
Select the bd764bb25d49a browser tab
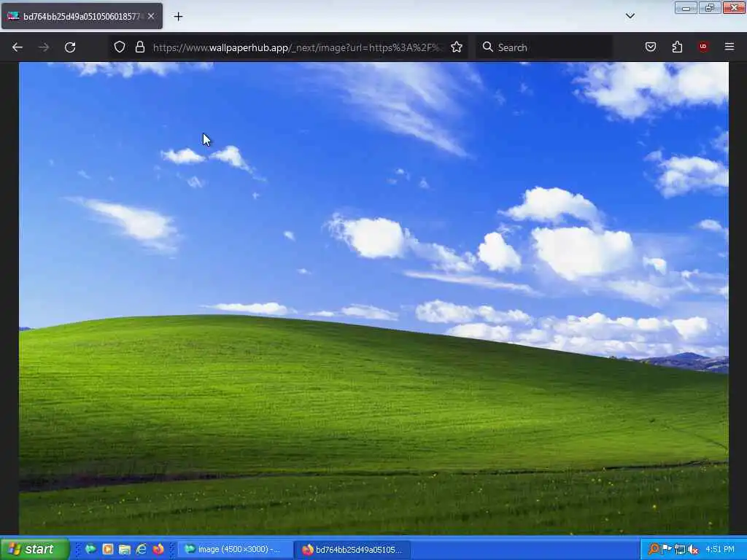pos(82,16)
